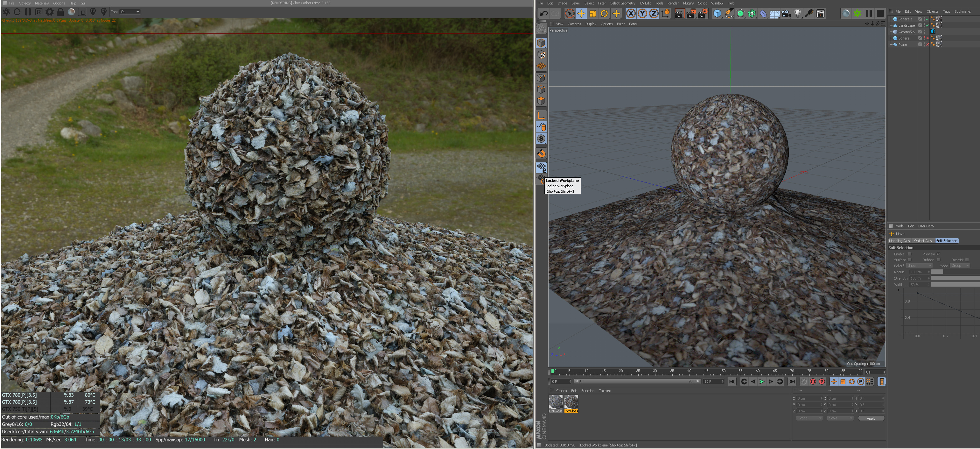The width and height of the screenshot is (980, 449).
Task: Add a Light object
Action: click(x=797, y=14)
